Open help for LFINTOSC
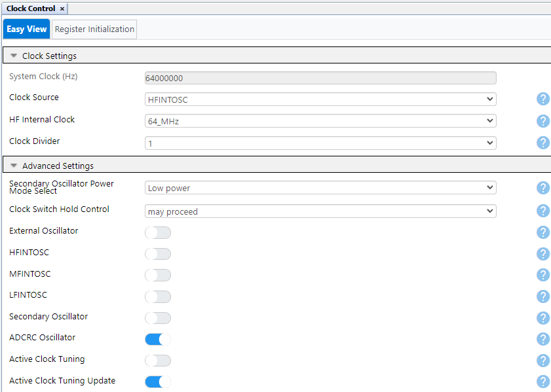The width and height of the screenshot is (551, 392). tap(542, 296)
